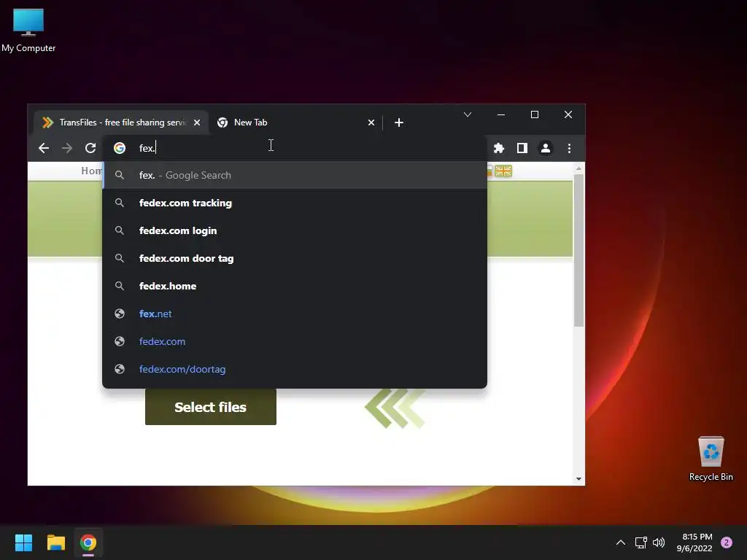The image size is (747, 560).
Task: Click the Google icon in address bar
Action: click(120, 148)
